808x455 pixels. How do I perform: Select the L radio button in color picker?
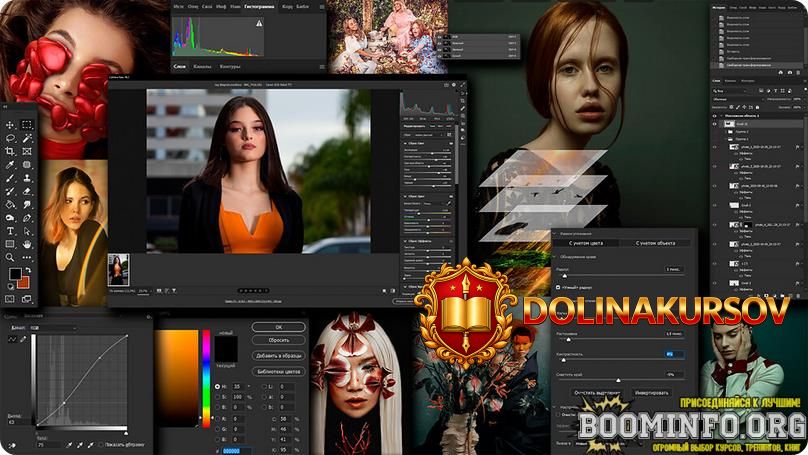[264, 386]
